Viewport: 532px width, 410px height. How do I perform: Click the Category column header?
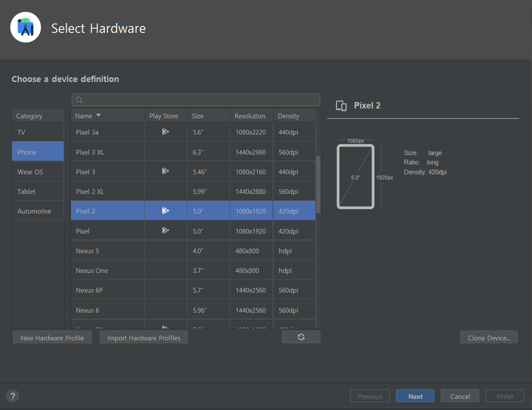point(38,116)
